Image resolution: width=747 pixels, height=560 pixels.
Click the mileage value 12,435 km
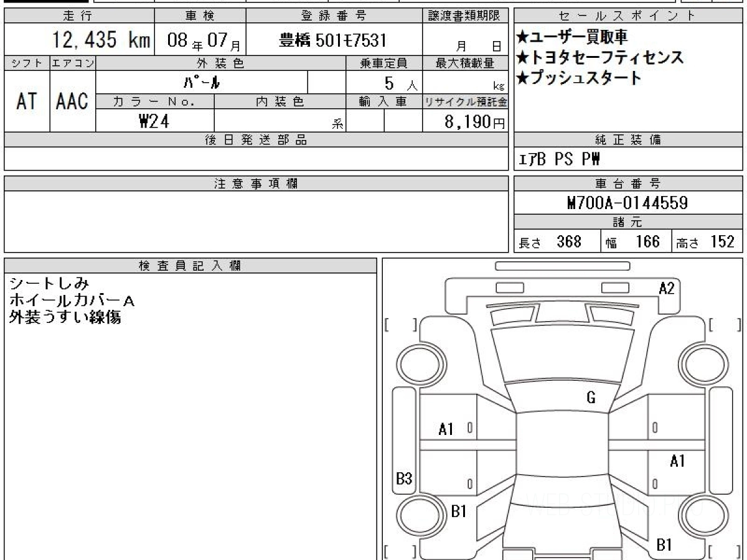coord(101,40)
